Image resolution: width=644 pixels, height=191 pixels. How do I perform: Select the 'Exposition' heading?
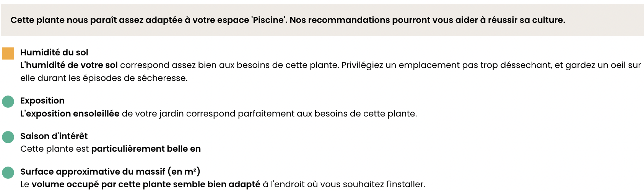click(x=42, y=100)
